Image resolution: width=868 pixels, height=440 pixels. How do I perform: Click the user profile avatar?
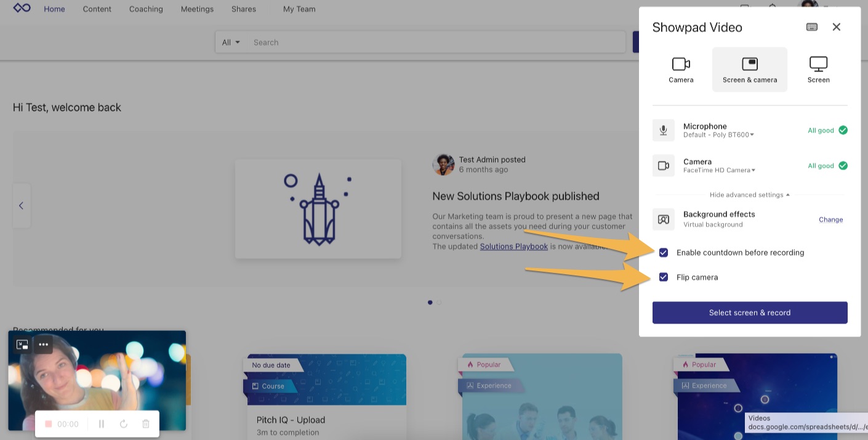click(x=809, y=6)
